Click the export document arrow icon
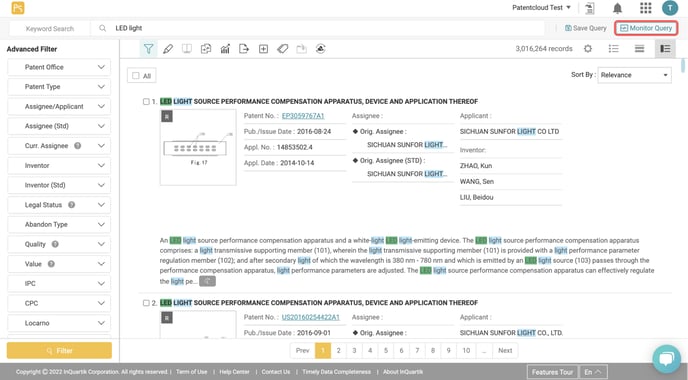 pos(244,49)
